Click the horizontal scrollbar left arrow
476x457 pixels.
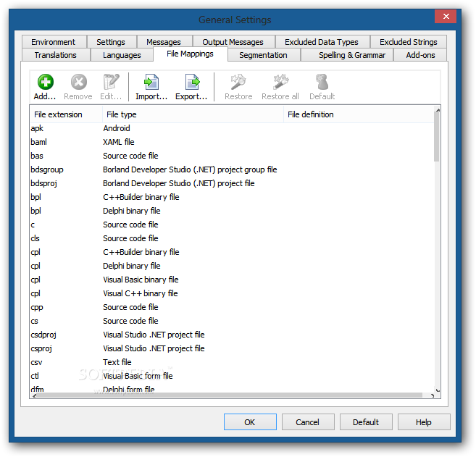(34, 395)
